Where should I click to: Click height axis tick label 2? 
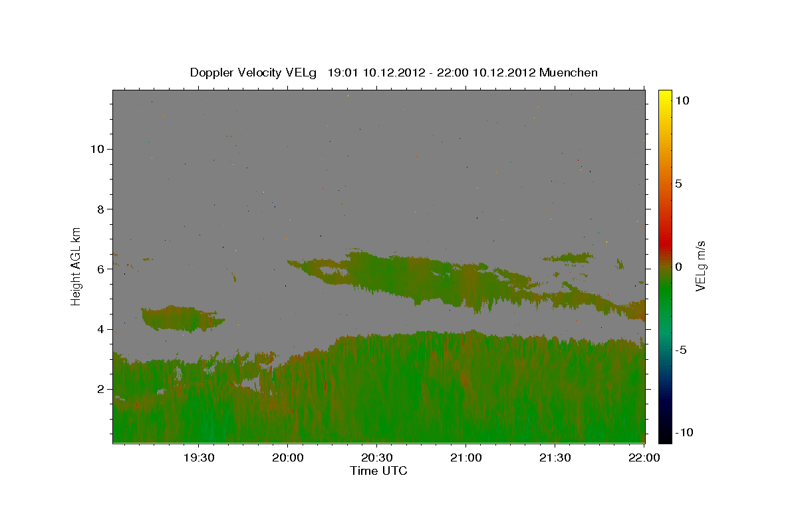click(101, 389)
